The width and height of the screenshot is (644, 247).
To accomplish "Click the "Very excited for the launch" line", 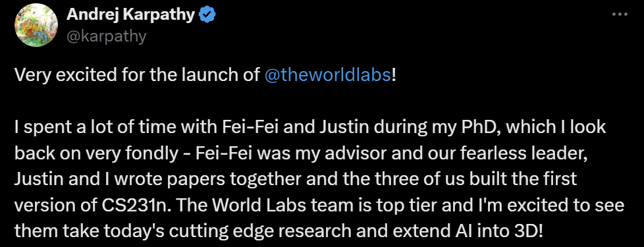I will click(205, 75).
